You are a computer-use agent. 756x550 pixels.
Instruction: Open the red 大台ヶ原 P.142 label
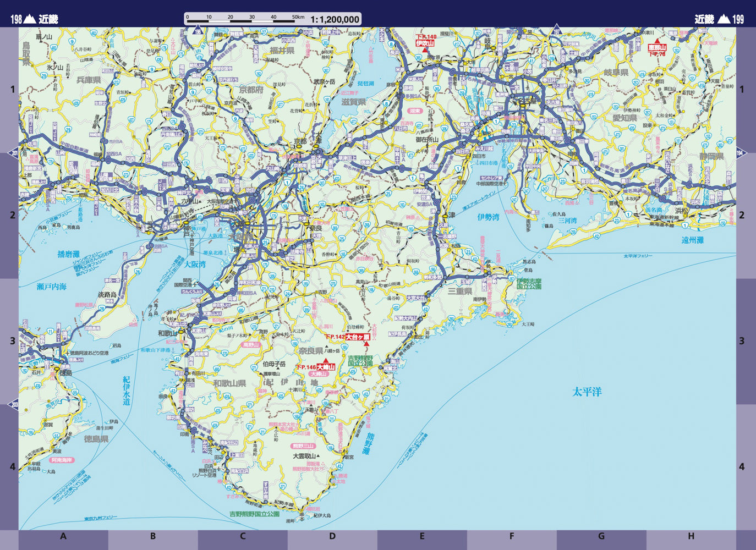(347, 337)
